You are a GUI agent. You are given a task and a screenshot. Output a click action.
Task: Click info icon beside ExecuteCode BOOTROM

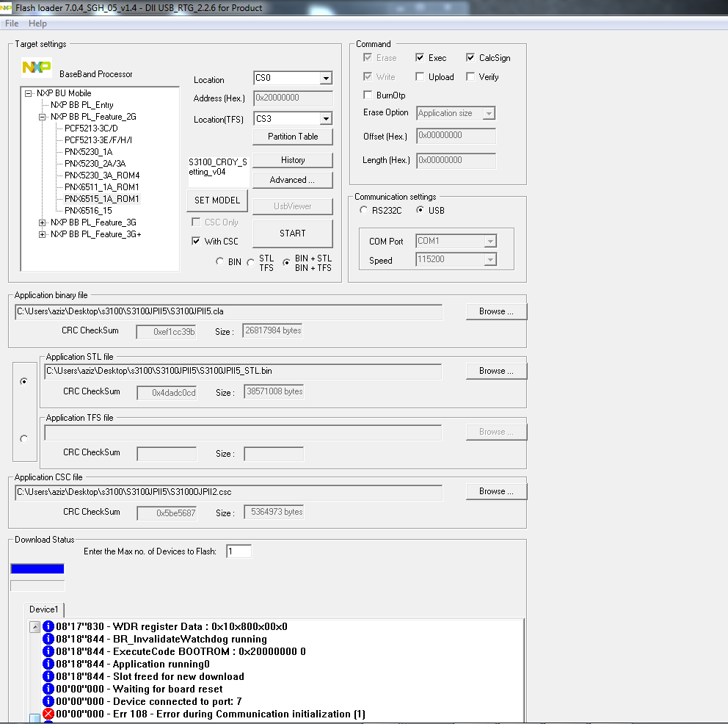coord(48,651)
